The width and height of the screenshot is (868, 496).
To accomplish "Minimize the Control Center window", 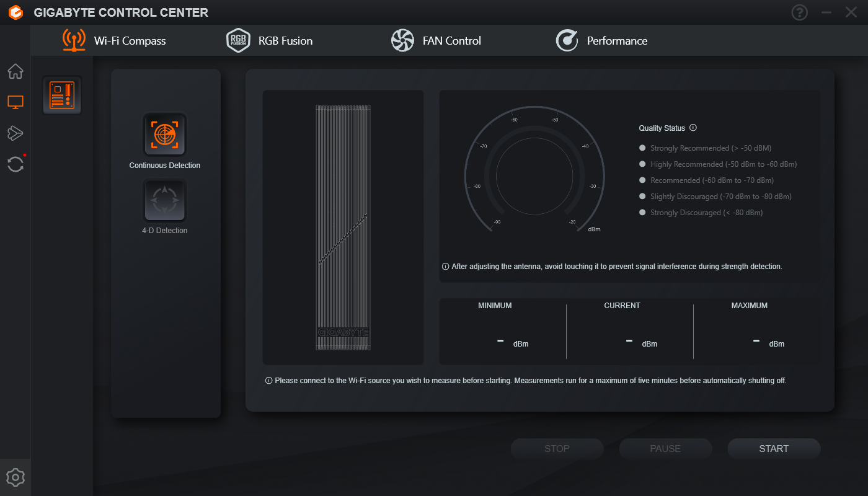I will point(826,12).
